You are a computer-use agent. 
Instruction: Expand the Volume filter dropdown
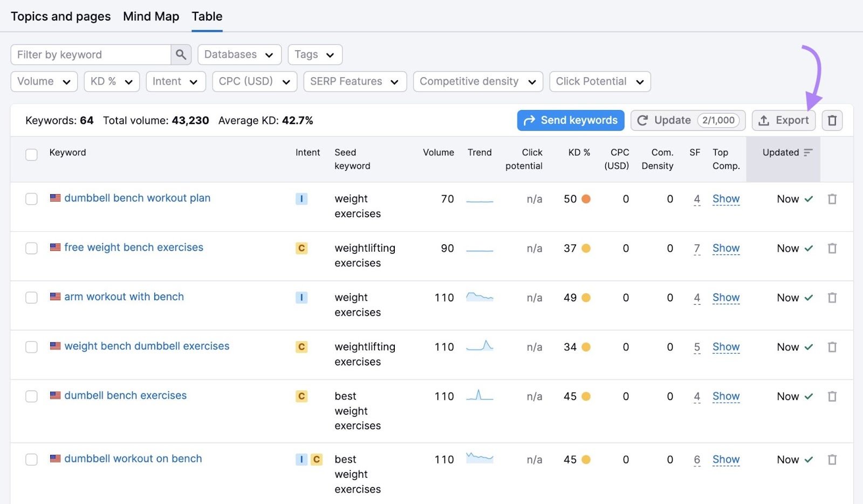44,81
